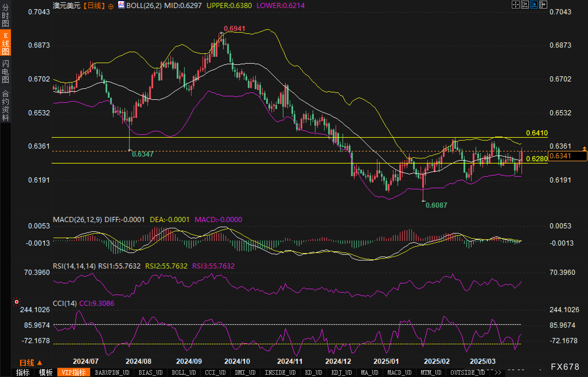588x377 pixels.
Task: Select the K线图 sidebar tab
Action: [5, 43]
